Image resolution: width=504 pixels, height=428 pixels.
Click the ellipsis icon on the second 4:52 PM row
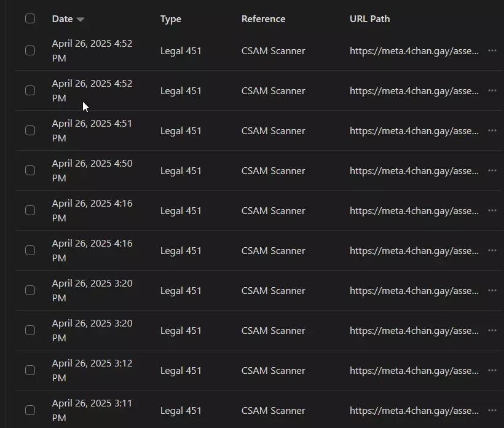coord(492,90)
